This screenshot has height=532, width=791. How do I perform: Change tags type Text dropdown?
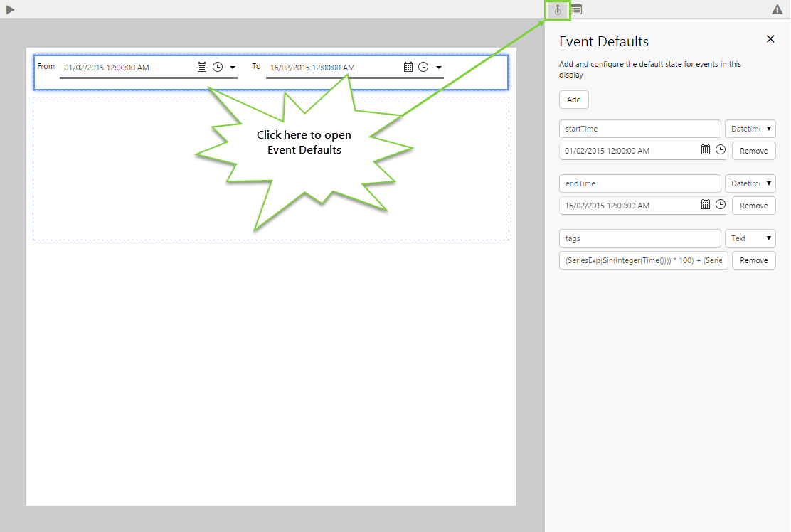(750, 238)
